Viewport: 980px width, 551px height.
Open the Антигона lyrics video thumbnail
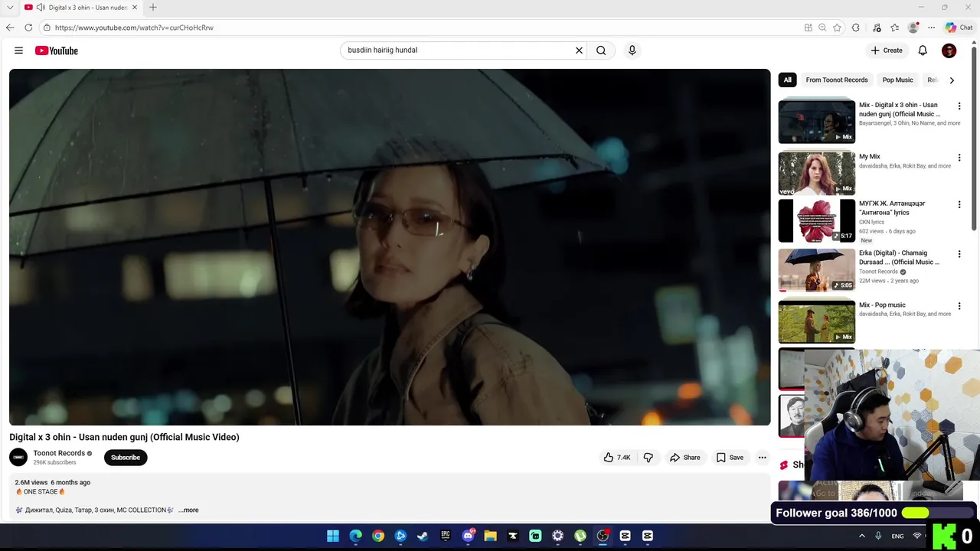click(817, 220)
